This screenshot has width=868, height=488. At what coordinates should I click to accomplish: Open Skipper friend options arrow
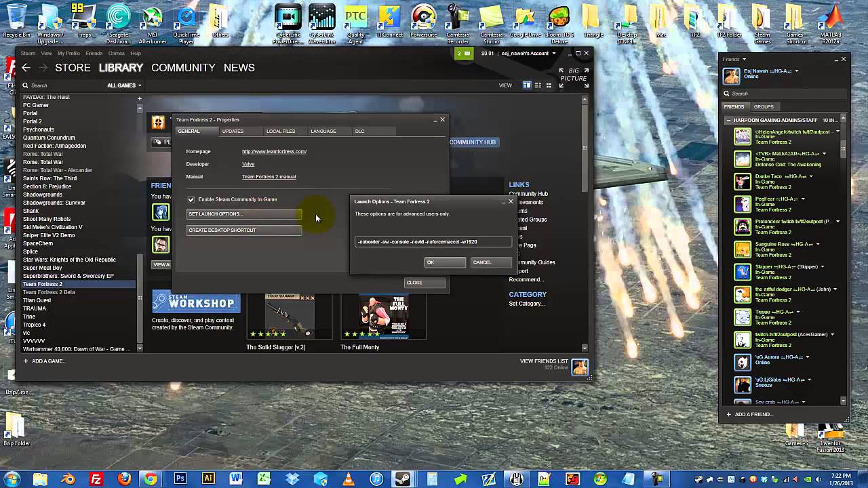(822, 267)
